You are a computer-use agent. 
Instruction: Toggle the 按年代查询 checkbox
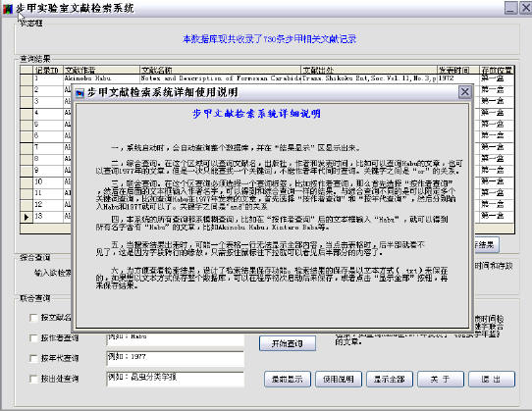[x=33, y=358]
